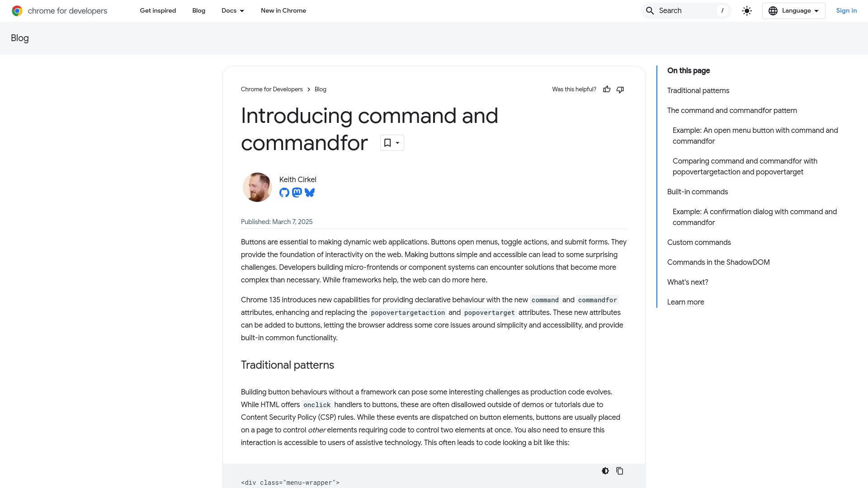Jump to Comparing with popovertarget section

pyautogui.click(x=745, y=167)
